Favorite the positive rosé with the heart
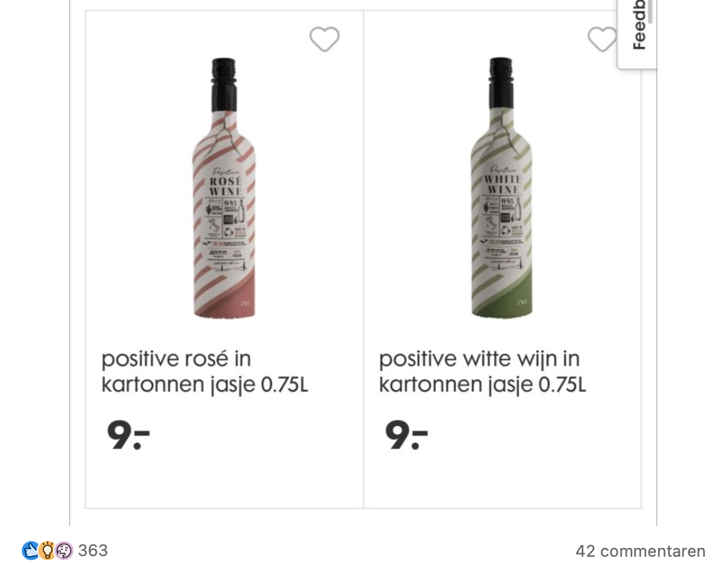This screenshot has width=728, height=569. [325, 39]
